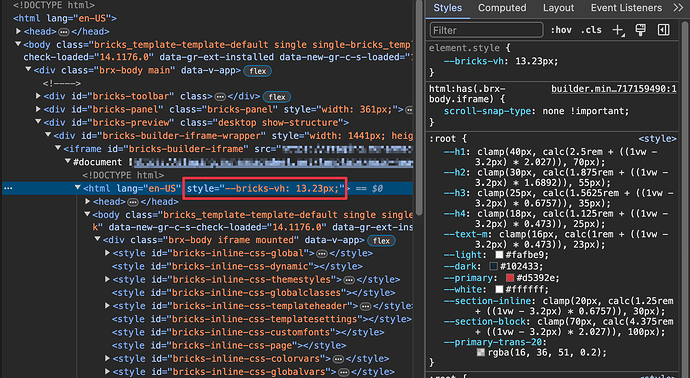Switch to the Styles tab
Viewport: 690px width, 378px height.
(x=448, y=8)
